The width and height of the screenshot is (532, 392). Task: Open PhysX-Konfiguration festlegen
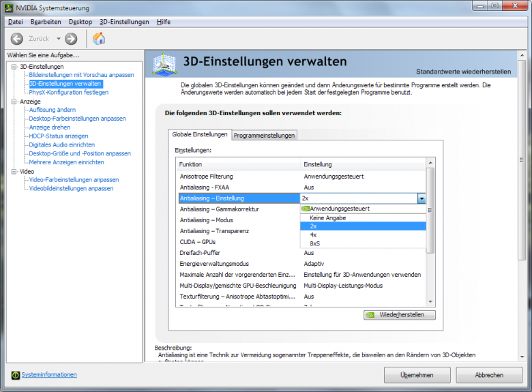[x=68, y=92]
